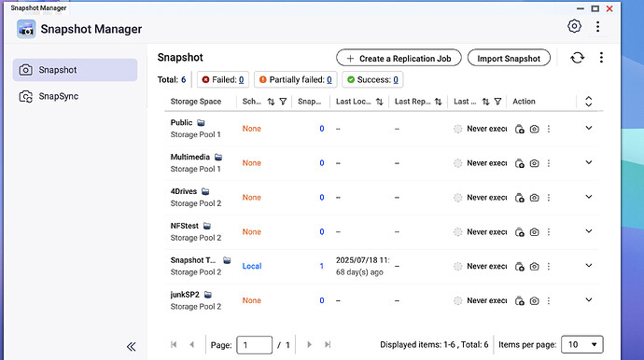This screenshot has height=360, width=644.
Task: Take a snapshot of Snapshot T... row
Action: [535, 267]
